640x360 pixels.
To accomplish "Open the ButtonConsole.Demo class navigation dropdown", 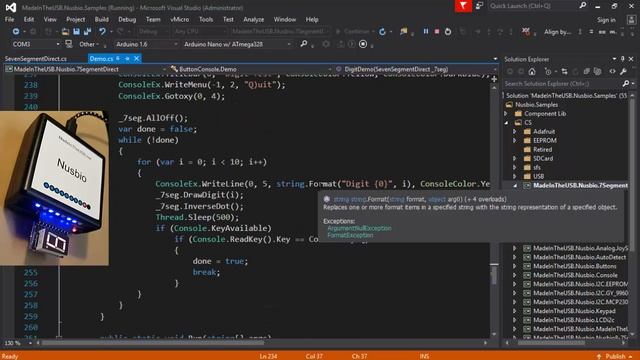I will click(250, 69).
